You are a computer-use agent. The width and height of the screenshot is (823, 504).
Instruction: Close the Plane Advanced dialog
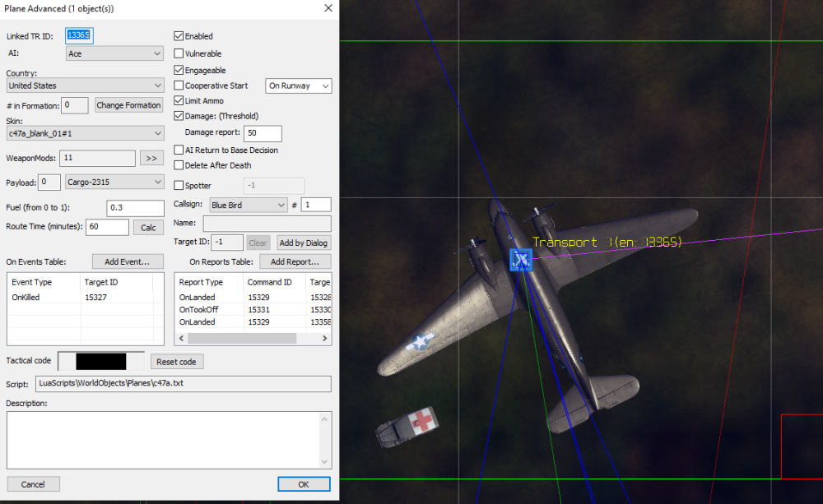point(328,8)
